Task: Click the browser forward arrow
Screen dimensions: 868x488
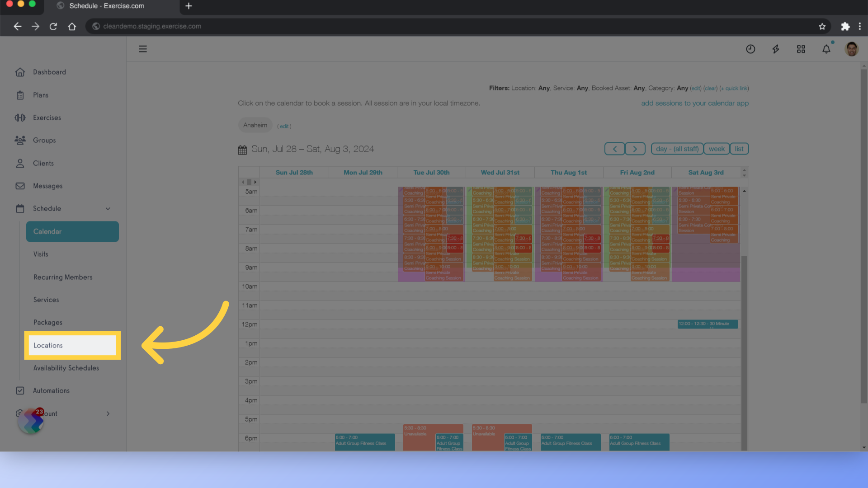Action: pyautogui.click(x=35, y=26)
